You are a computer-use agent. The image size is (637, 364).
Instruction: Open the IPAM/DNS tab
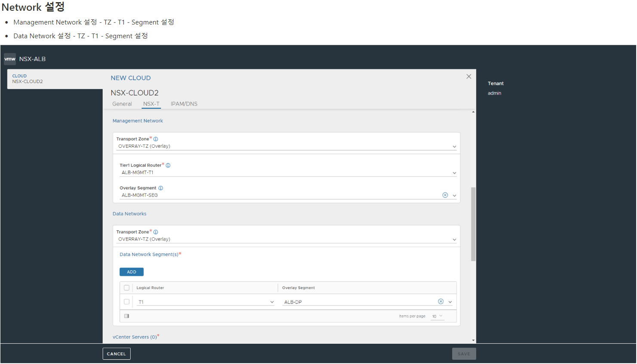pyautogui.click(x=184, y=104)
